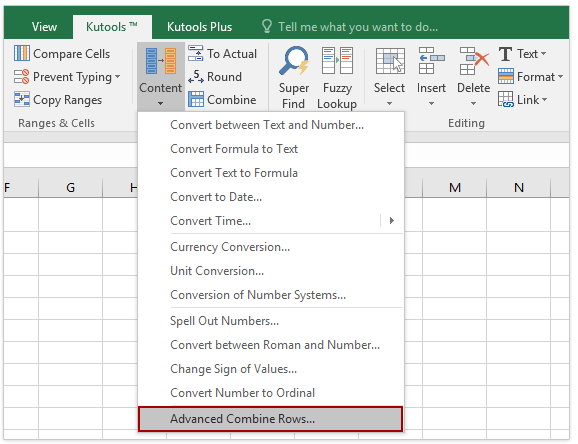Click the Compare Cells label
The height and width of the screenshot is (444, 578).
point(72,54)
